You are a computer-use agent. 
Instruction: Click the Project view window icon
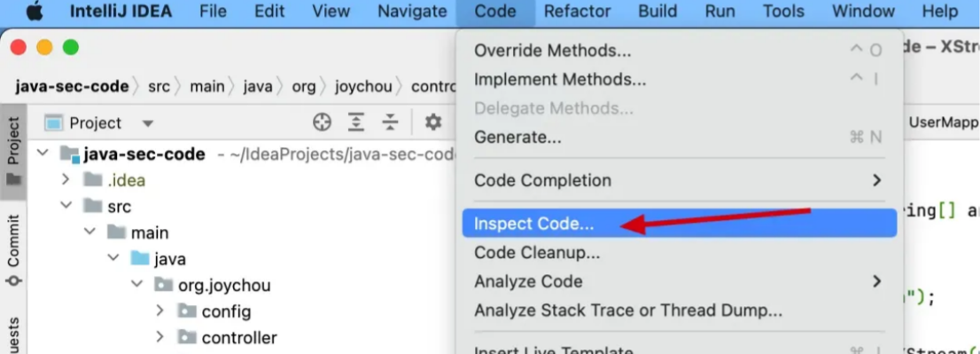pyautogui.click(x=54, y=123)
